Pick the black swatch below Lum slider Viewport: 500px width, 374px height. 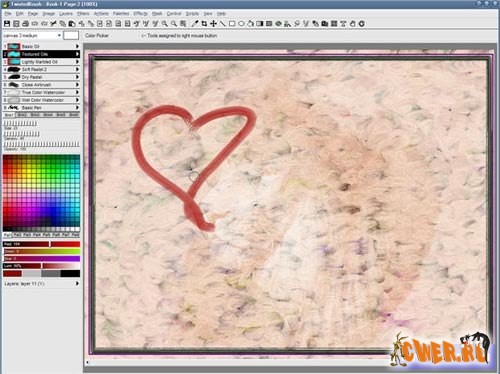[x=70, y=274]
